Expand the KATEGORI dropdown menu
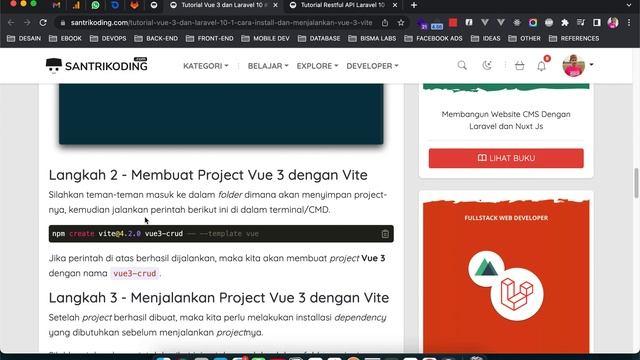Image resolution: width=640 pixels, height=360 pixels. pyautogui.click(x=206, y=66)
